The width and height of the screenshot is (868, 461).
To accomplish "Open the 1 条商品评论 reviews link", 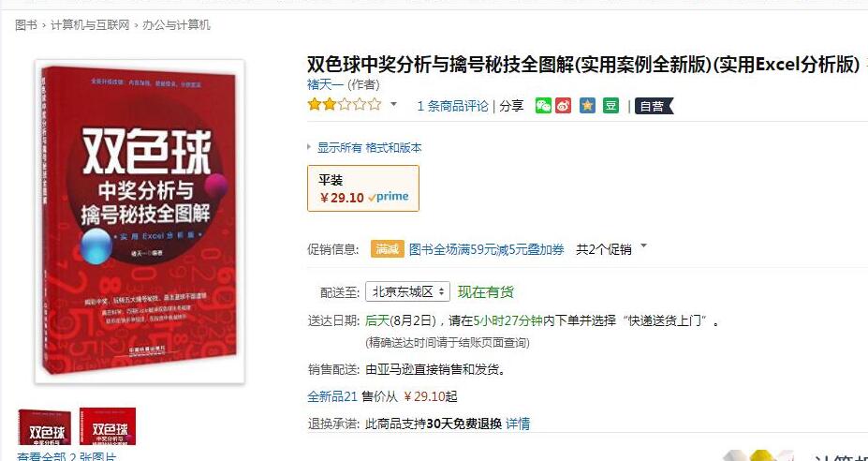I will [453, 106].
